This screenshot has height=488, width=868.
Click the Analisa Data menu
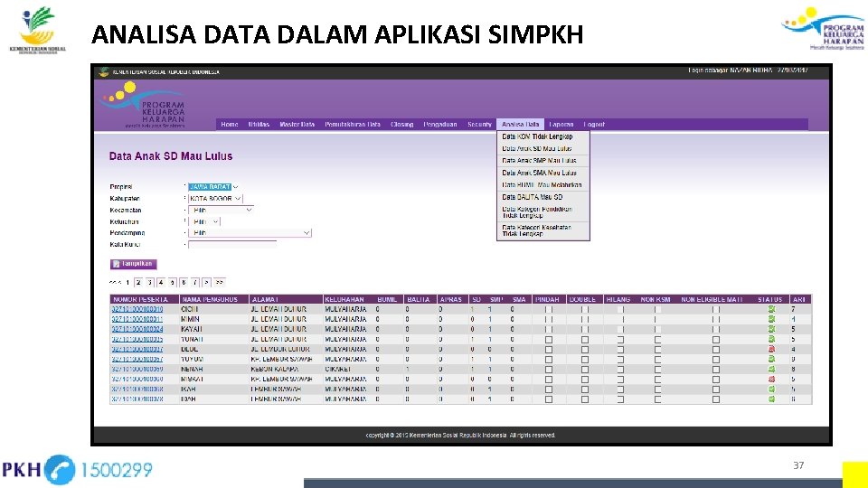pos(521,125)
